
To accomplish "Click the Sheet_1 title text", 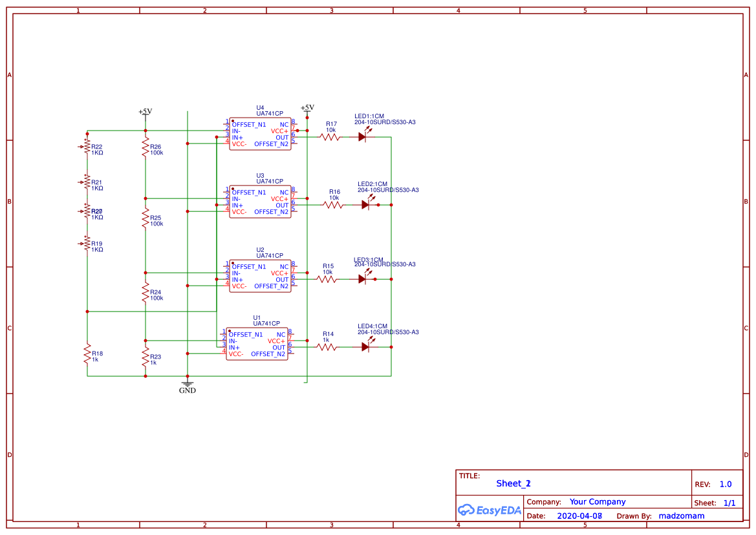I will coord(512,483).
